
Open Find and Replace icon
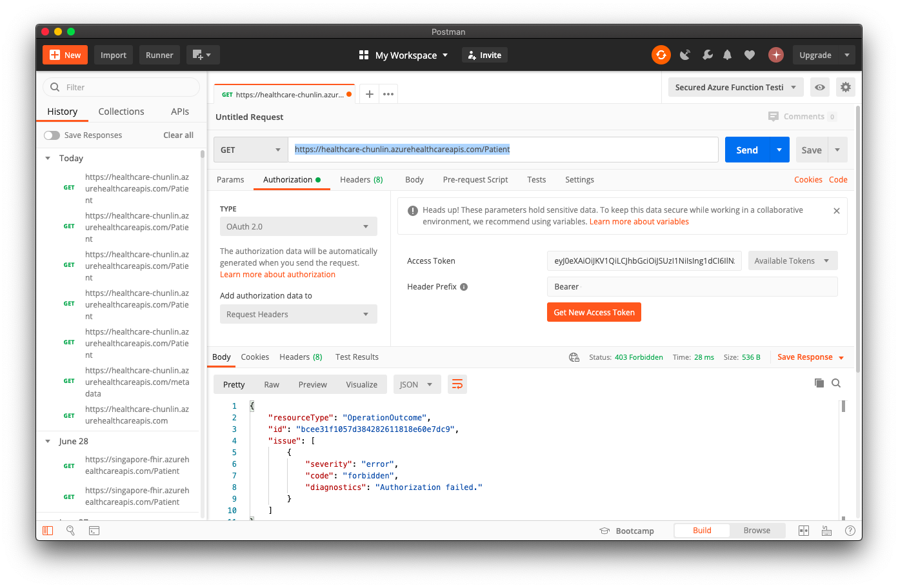(x=70, y=531)
